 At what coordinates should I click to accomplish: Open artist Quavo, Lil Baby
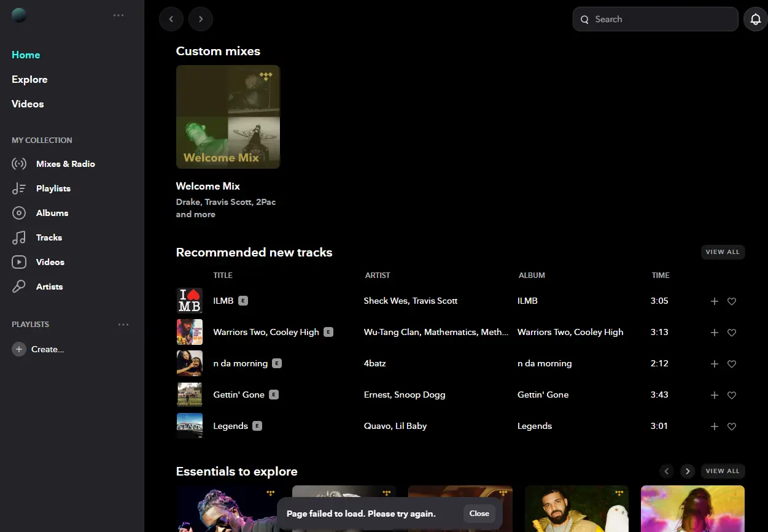(395, 426)
